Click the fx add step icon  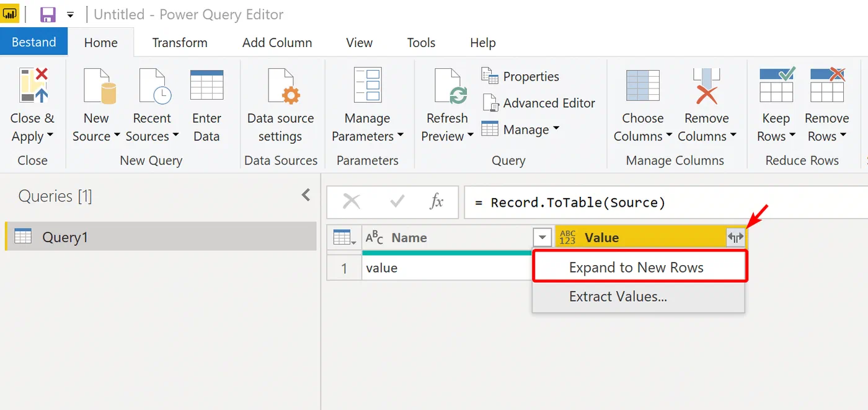coord(436,201)
